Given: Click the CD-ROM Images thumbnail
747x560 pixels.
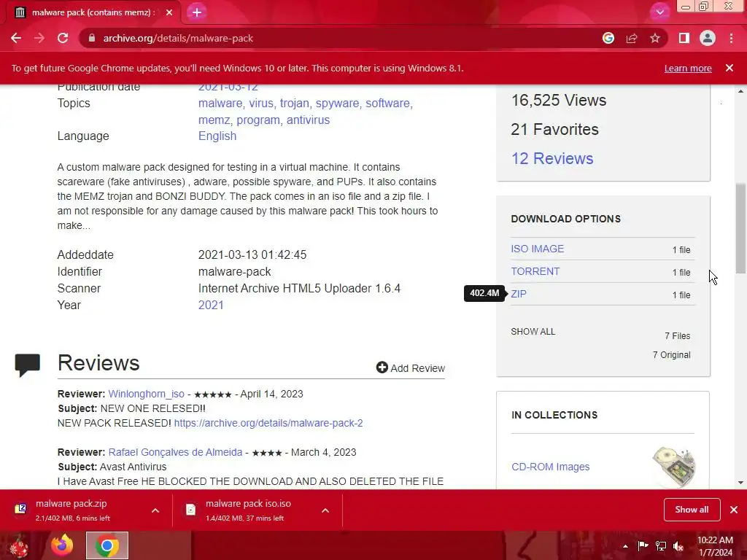Looking at the screenshot, I should [x=674, y=467].
